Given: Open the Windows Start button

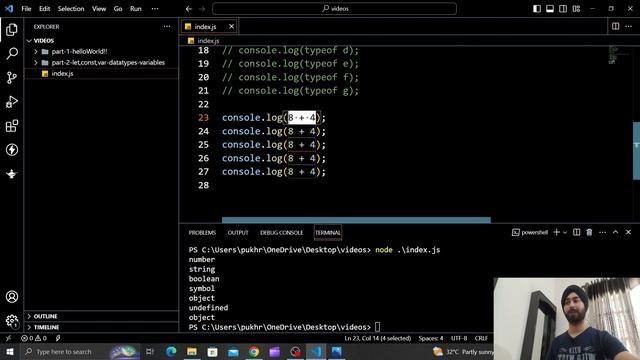Looking at the screenshot, I should (x=10, y=352).
